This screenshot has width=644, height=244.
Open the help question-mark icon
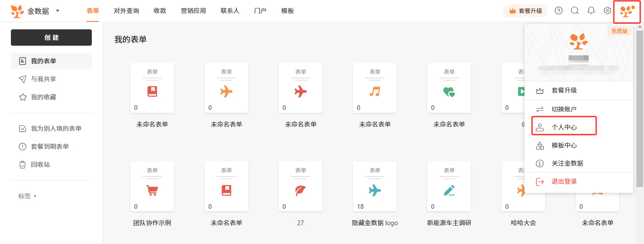pyautogui.click(x=558, y=11)
